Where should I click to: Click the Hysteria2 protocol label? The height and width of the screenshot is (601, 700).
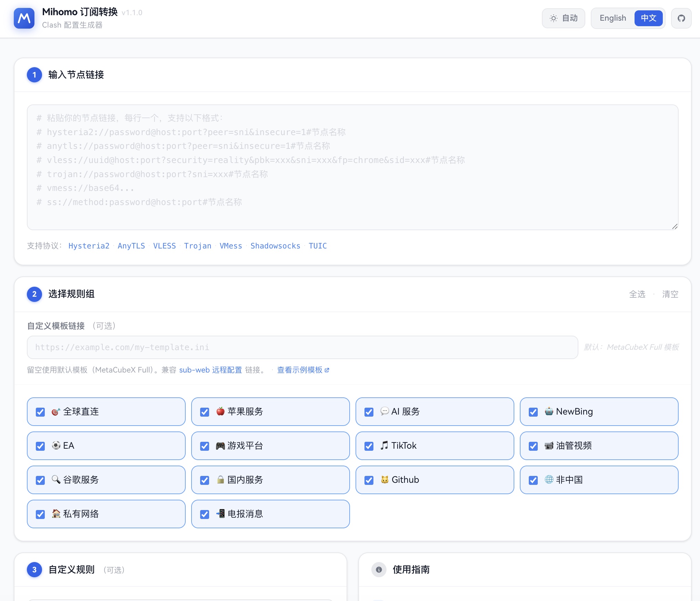click(x=89, y=246)
